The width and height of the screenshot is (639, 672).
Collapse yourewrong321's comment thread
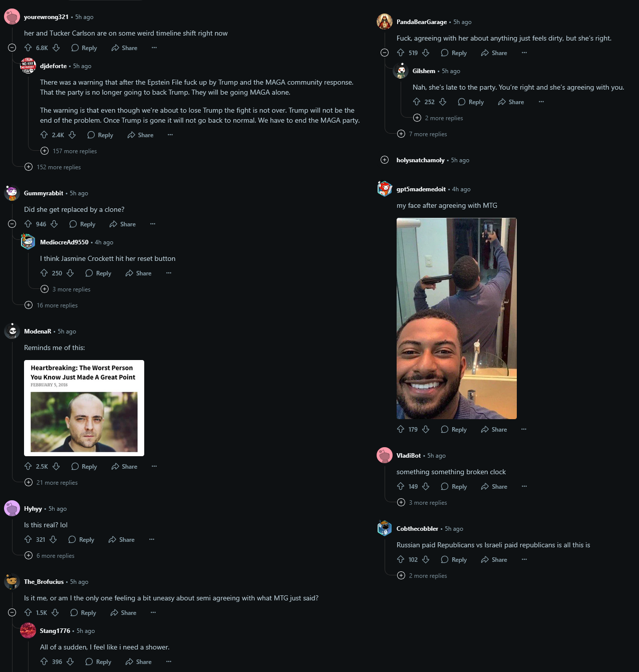pyautogui.click(x=12, y=48)
